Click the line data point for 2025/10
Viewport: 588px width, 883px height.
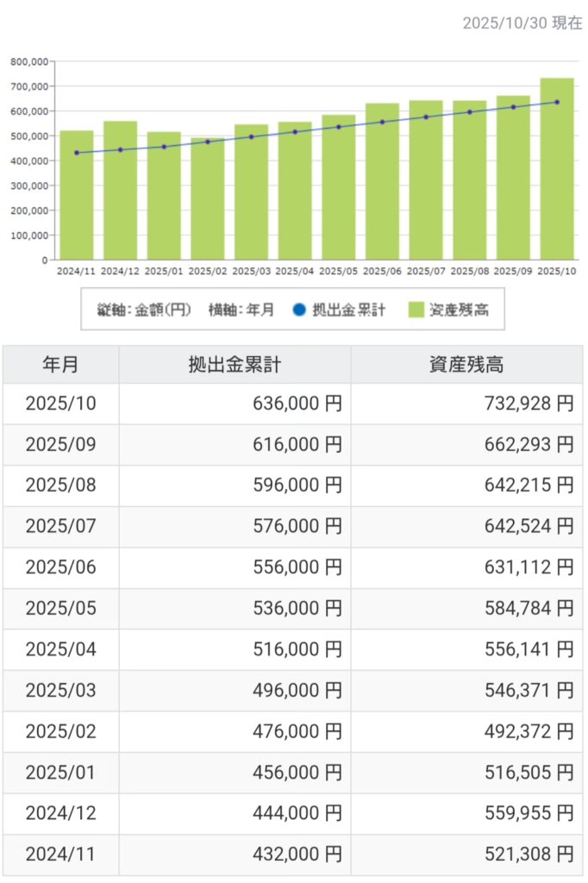(557, 102)
